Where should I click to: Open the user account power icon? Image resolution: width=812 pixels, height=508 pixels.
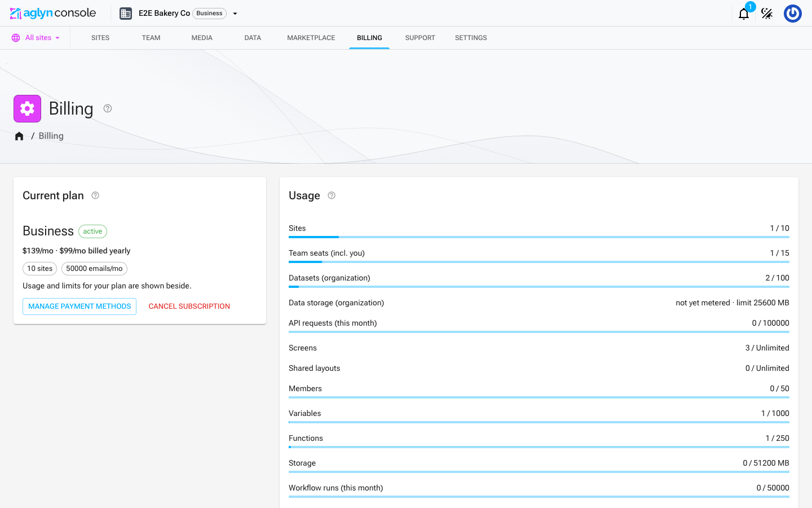tap(793, 14)
